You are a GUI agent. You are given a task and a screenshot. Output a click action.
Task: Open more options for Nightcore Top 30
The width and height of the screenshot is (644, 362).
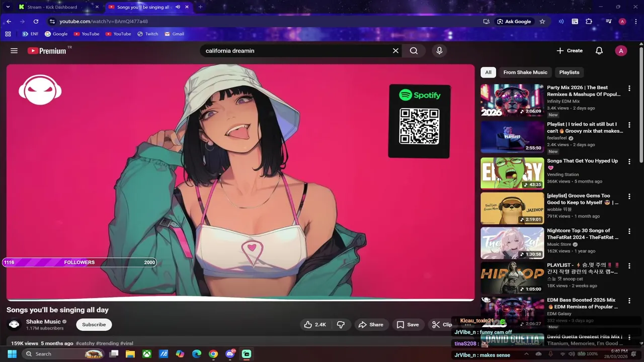click(629, 231)
